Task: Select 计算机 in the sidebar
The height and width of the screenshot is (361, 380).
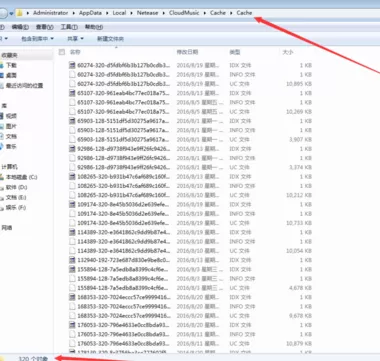Action: 9,167
